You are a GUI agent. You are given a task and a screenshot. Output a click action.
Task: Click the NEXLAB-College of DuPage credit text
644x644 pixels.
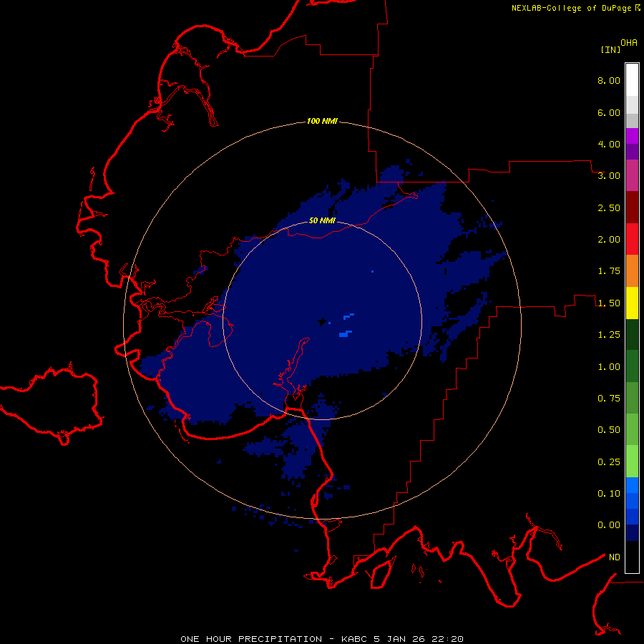coord(571,8)
